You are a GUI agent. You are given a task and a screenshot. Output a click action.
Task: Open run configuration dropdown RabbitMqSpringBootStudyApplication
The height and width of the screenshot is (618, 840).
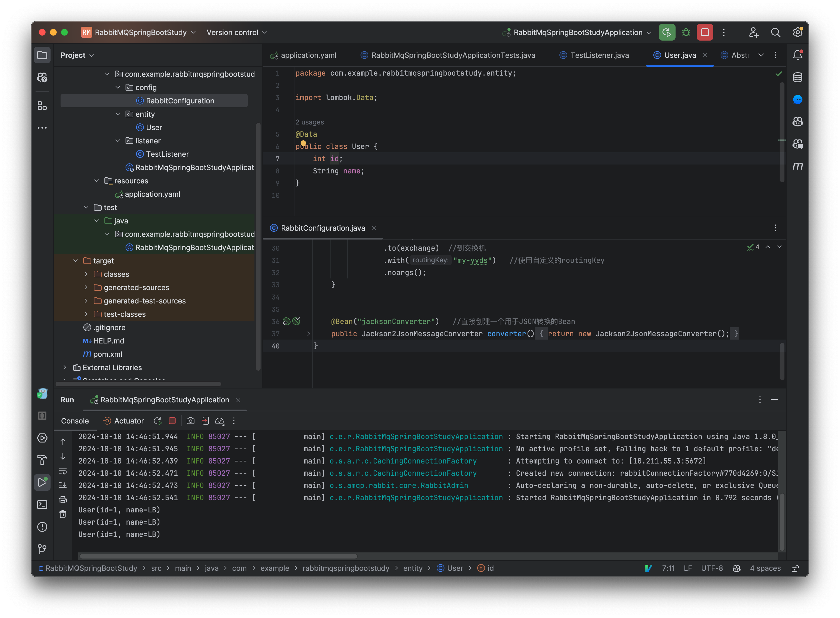578,33
